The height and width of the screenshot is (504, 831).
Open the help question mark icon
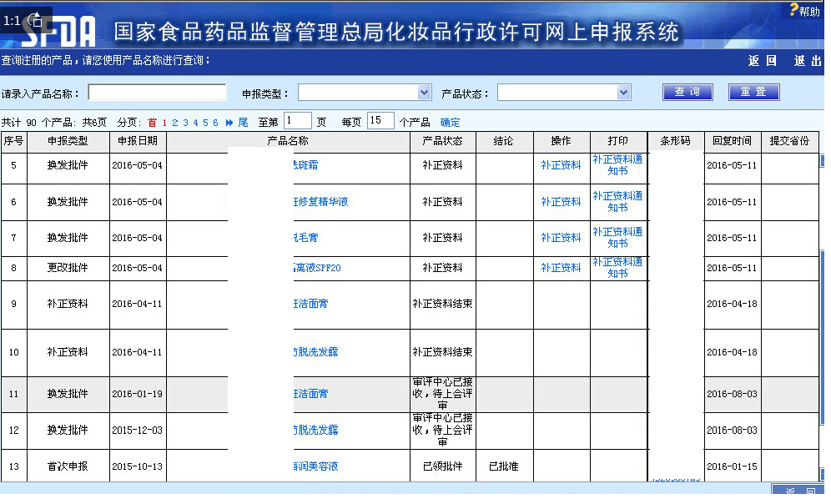793,9
